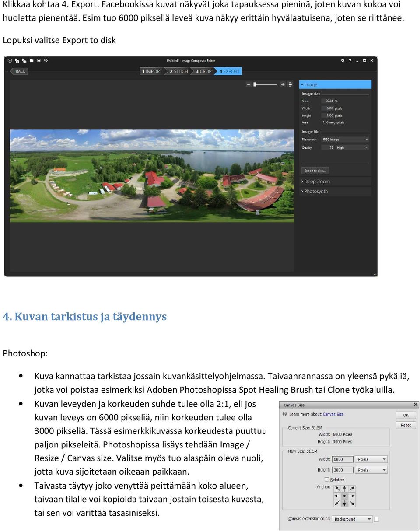420x531 pixels.
Task: Select the down-right diagonal anchor arrow
Action: tap(352, 503)
